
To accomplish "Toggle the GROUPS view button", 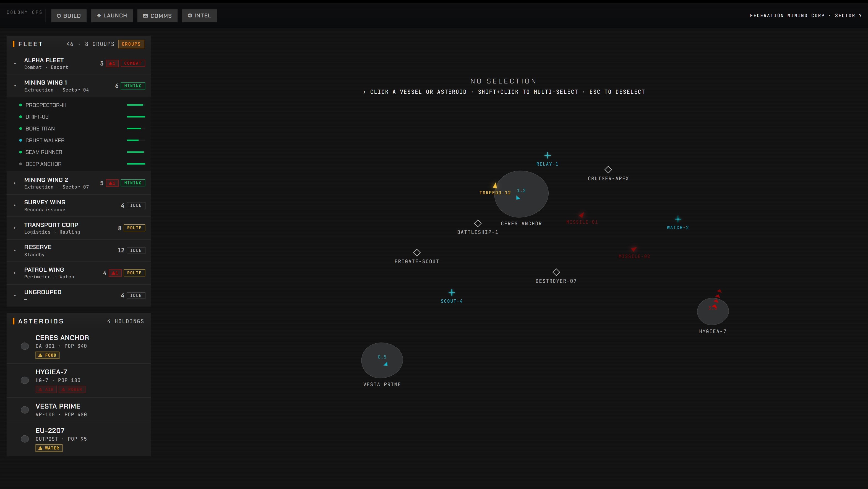I will click(131, 44).
